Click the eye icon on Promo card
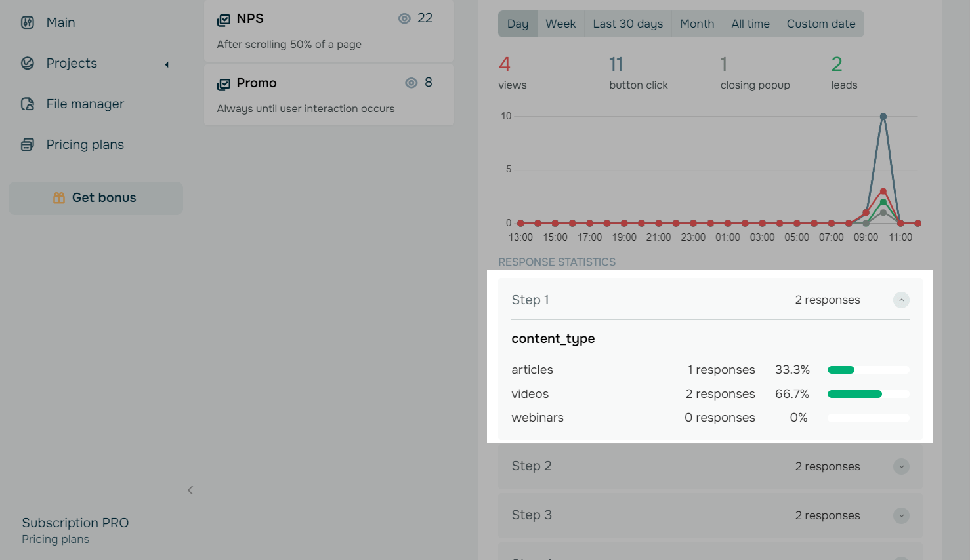This screenshot has height=560, width=970. [x=411, y=83]
